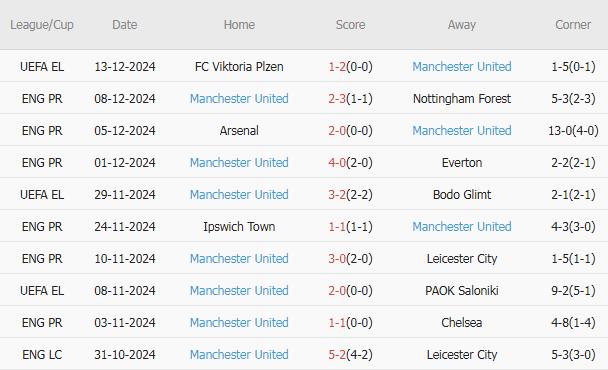
Task: Click the 29-11-2024 date cell
Action: coord(124,195)
